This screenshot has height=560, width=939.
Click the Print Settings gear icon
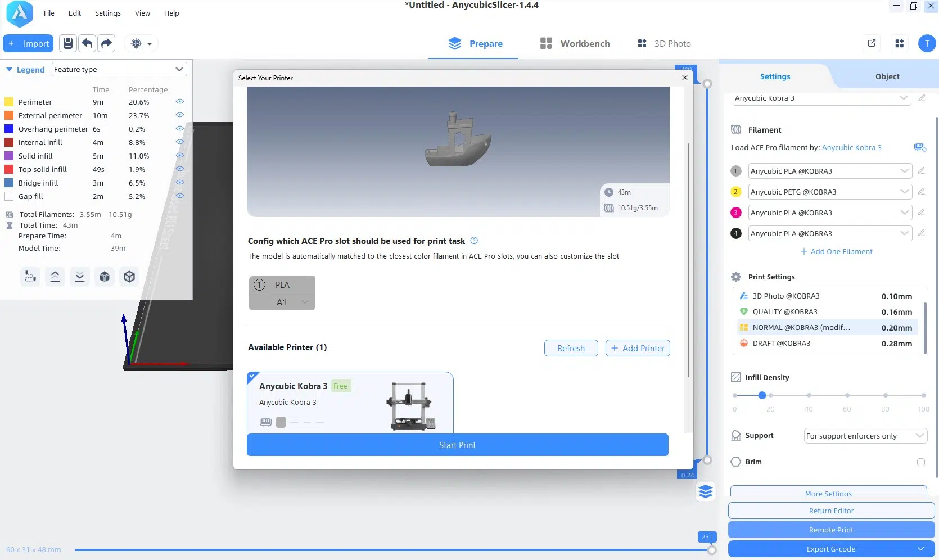coord(736,277)
